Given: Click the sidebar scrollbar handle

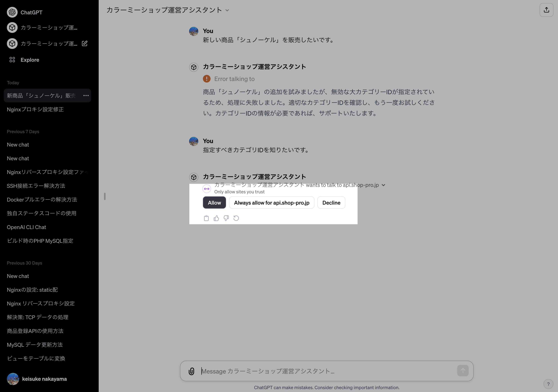Looking at the screenshot, I should point(105,197).
